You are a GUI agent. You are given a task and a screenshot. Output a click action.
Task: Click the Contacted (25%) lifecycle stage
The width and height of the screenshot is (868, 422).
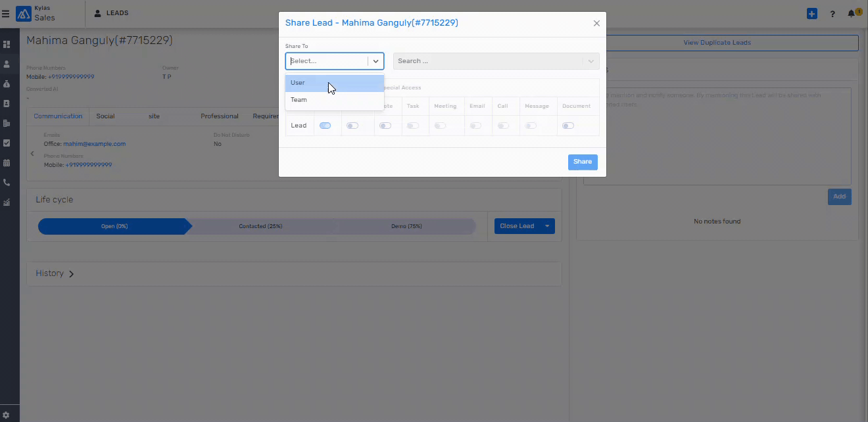click(x=260, y=226)
